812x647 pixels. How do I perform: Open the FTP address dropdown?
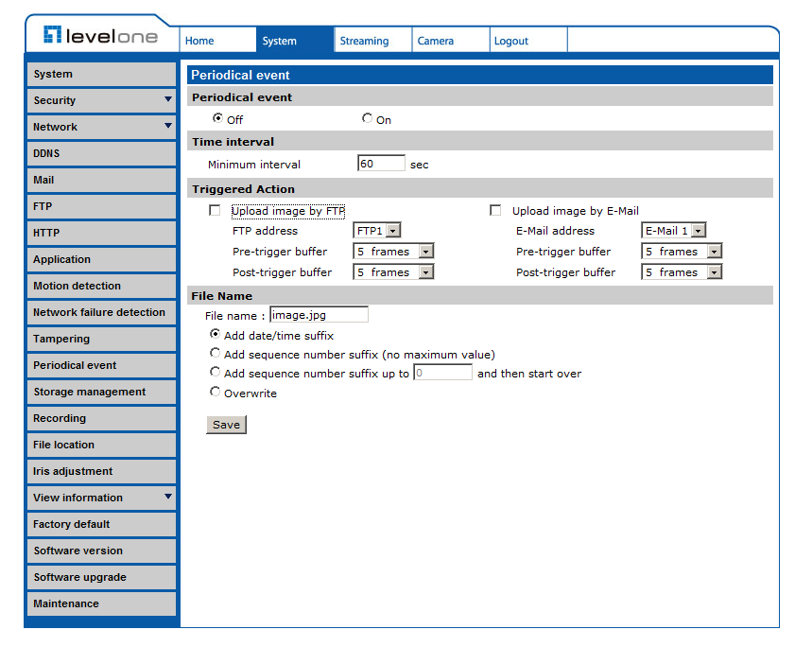tap(377, 230)
